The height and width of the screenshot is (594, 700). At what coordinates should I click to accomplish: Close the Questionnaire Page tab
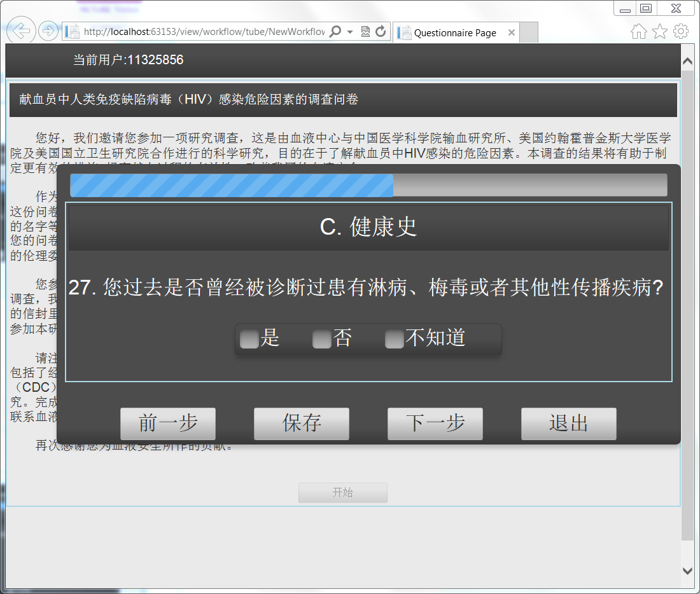pyautogui.click(x=512, y=32)
